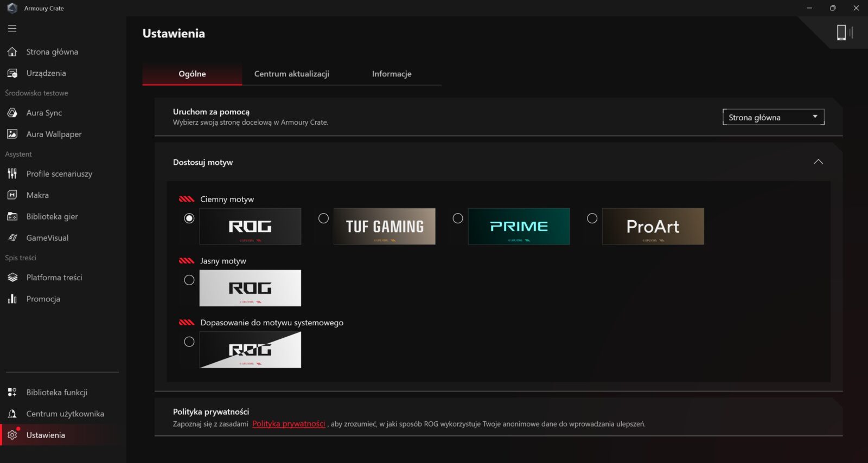Choose the PRIME theme radio button

tap(458, 218)
